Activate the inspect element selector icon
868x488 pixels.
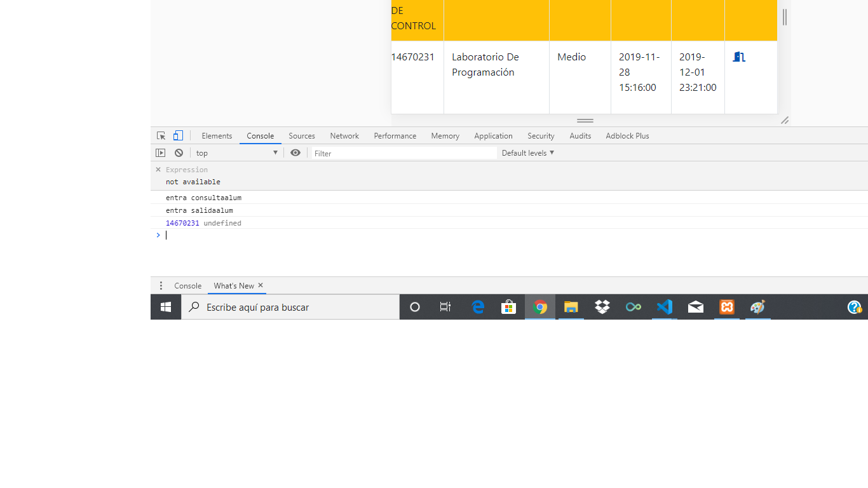pyautogui.click(x=161, y=136)
